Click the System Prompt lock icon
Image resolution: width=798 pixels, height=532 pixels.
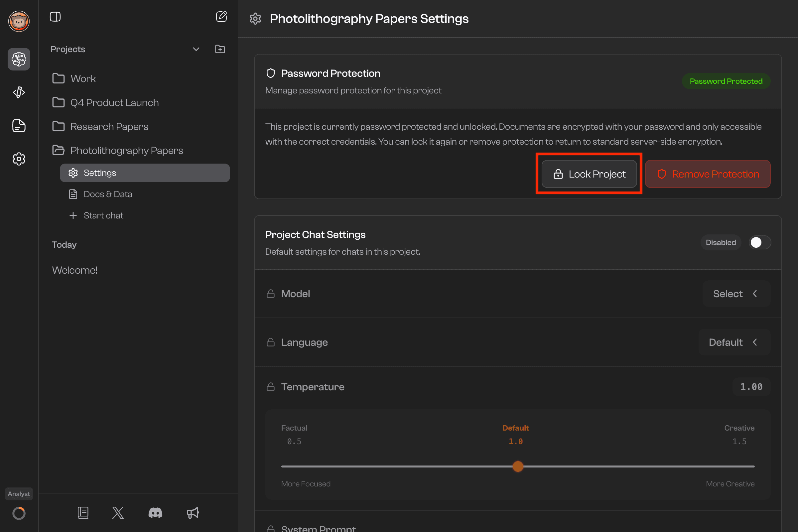pyautogui.click(x=270, y=528)
